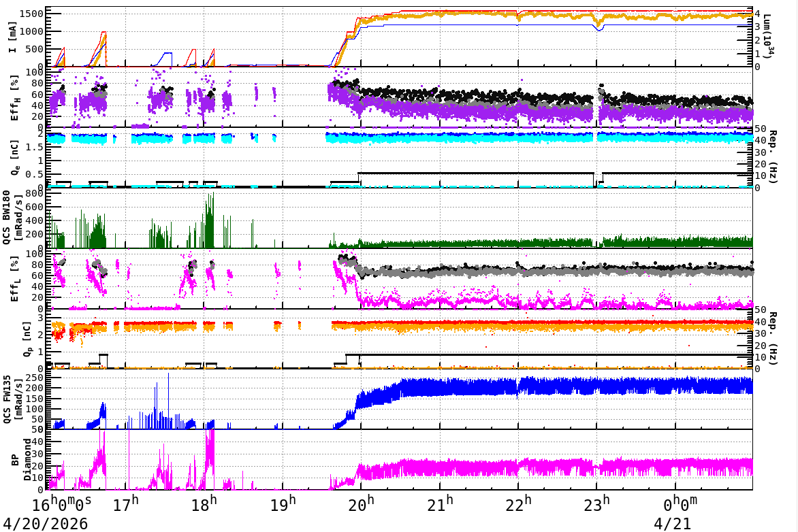Click the '4/21' date label
This screenshot has width=798, height=532.
click(672, 523)
